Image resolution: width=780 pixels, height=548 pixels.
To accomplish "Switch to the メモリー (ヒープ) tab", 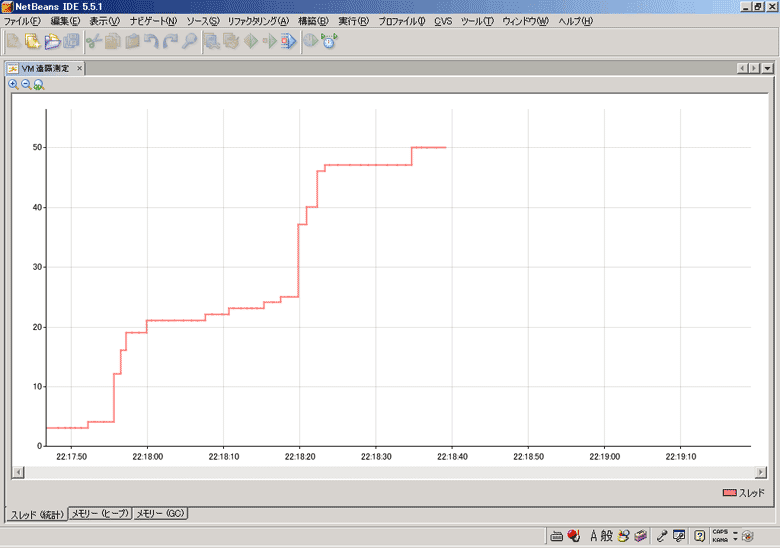I will (100, 514).
